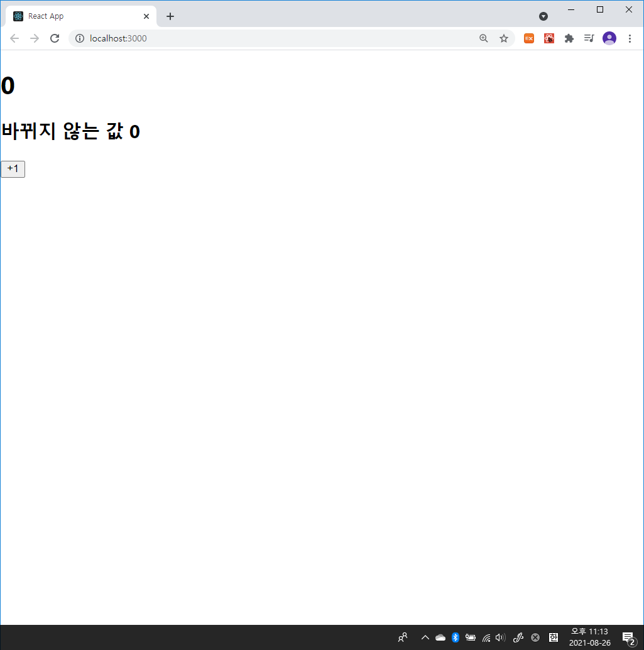Viewport: 644px width, 650px height.
Task: Open Bluetooth tray icon
Action: pos(456,637)
